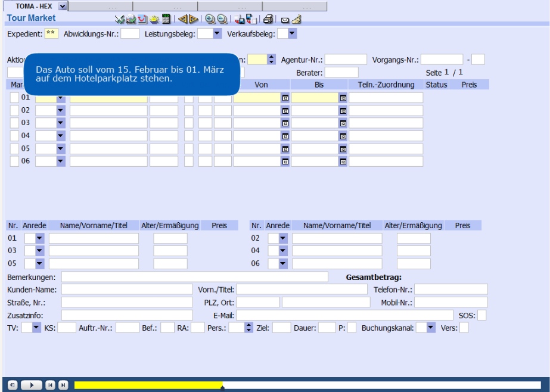Adjust the Pers. spinner arrows
The height and width of the screenshot is (392, 550).
[248, 328]
